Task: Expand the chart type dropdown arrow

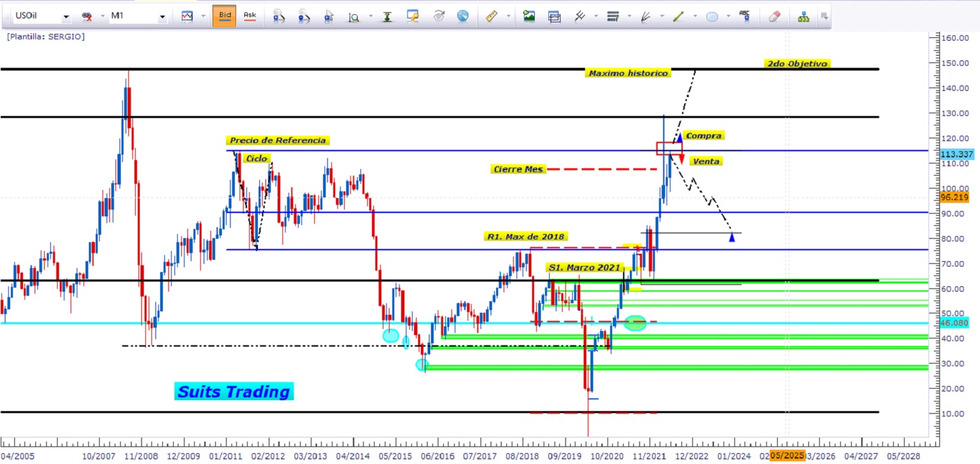Action: tap(202, 16)
